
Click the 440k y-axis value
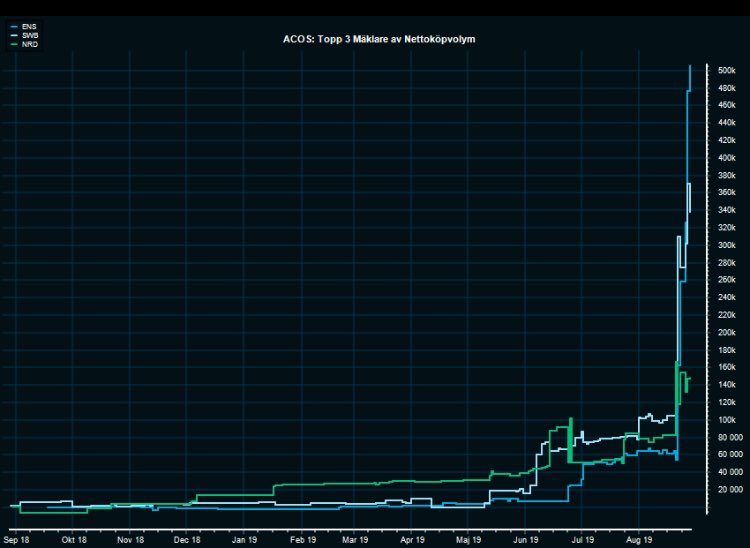(x=727, y=123)
